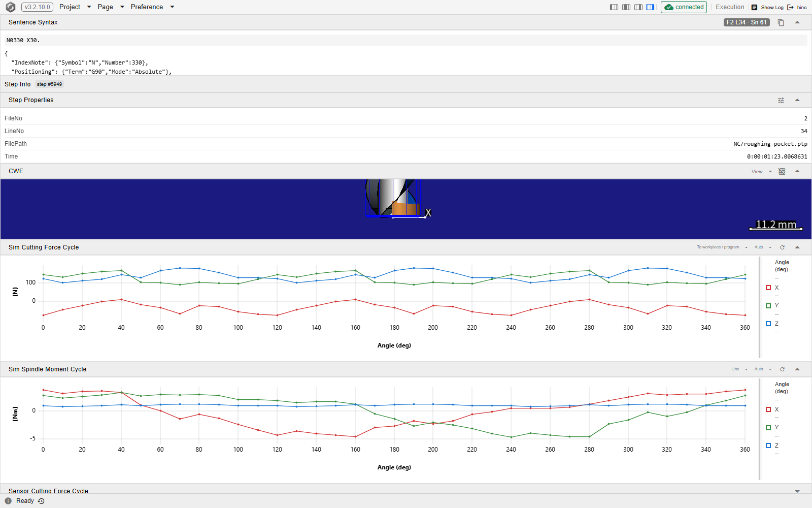Select the third panel layout icon
Viewport: 812px width, 508px height.
638,7
